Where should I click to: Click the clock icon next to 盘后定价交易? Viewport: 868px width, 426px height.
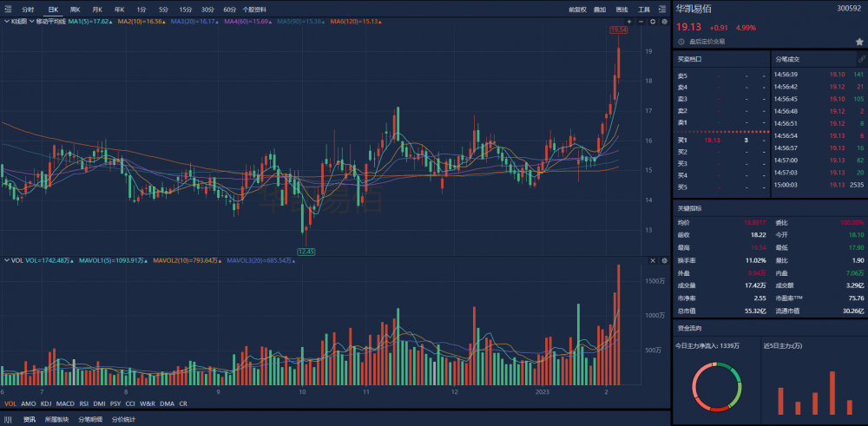[681, 41]
